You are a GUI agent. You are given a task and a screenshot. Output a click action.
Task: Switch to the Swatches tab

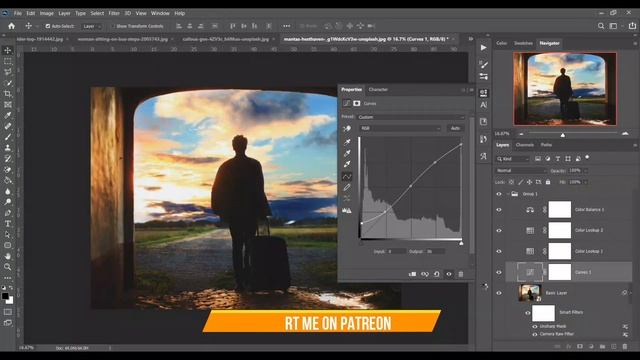tap(523, 43)
